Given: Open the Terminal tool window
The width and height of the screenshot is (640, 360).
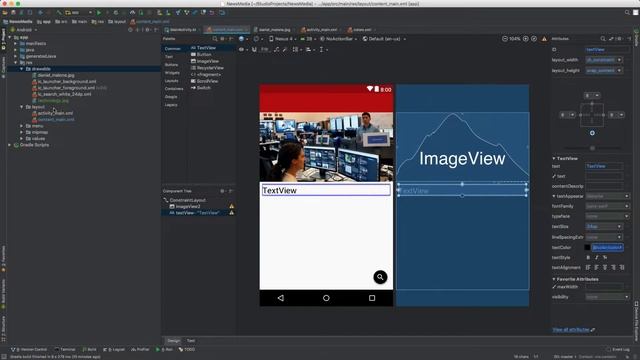Looking at the screenshot, I should 65,349.
